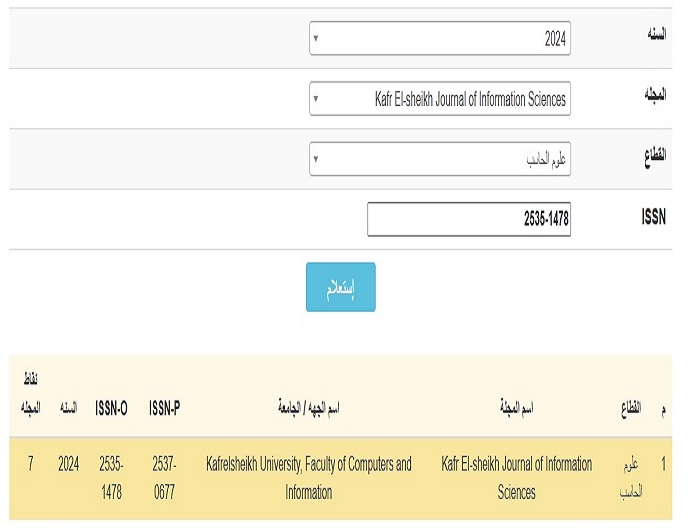Viewport: 695px width, 531px height.
Task: Click the اسم الجهة / الجامعة column header
Action: pyautogui.click(x=308, y=408)
